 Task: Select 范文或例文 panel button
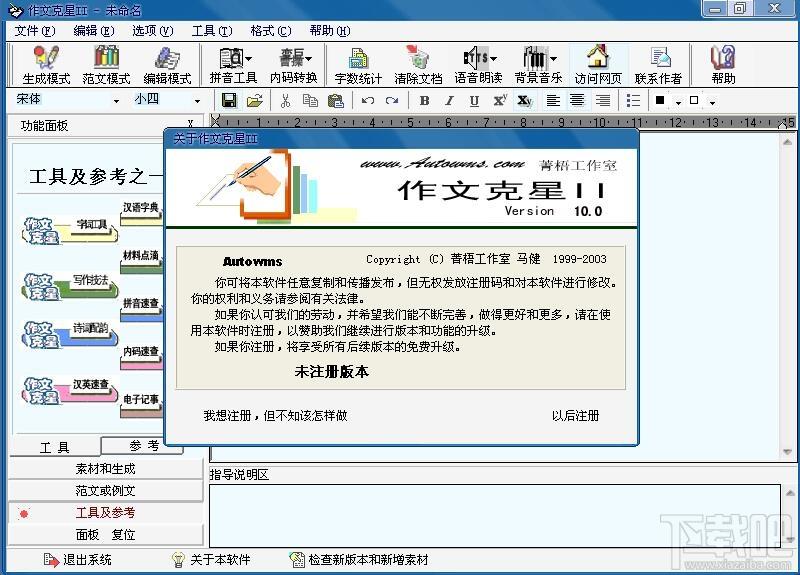click(x=106, y=490)
